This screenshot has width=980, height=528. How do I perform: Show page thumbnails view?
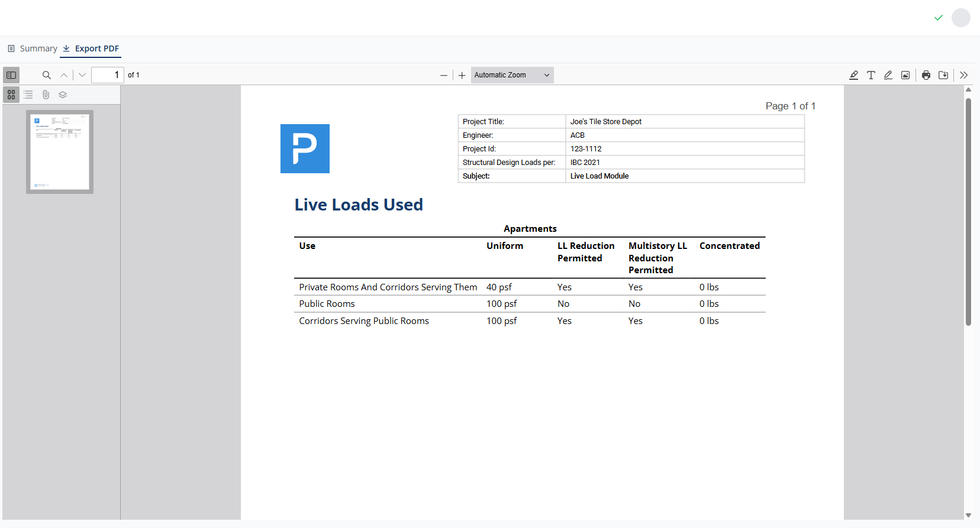tap(11, 95)
